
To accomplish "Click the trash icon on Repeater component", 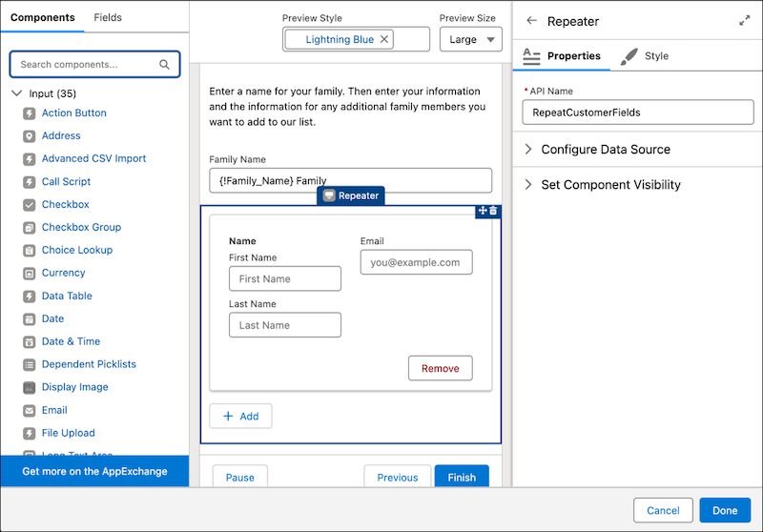I will (x=494, y=211).
